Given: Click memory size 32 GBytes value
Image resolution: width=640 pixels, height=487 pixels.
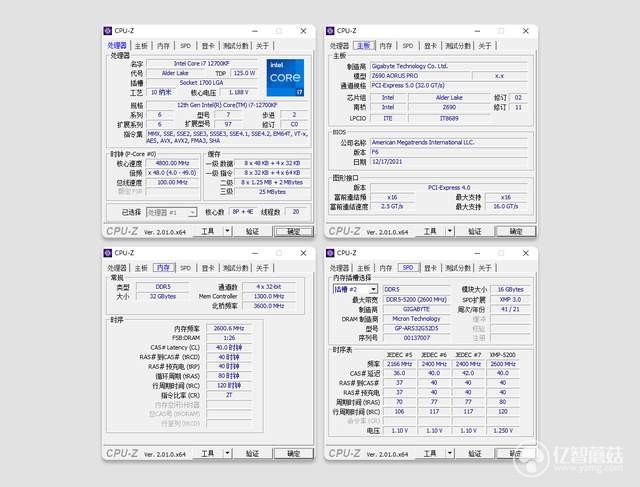Looking at the screenshot, I should (x=163, y=296).
